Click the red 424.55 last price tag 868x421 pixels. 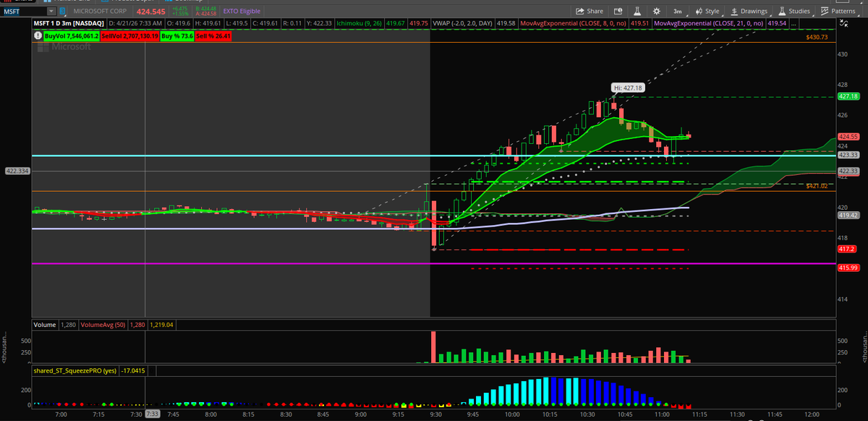point(847,136)
